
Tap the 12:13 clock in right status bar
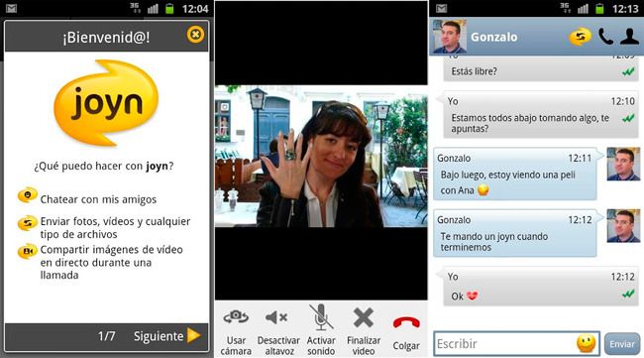click(625, 9)
